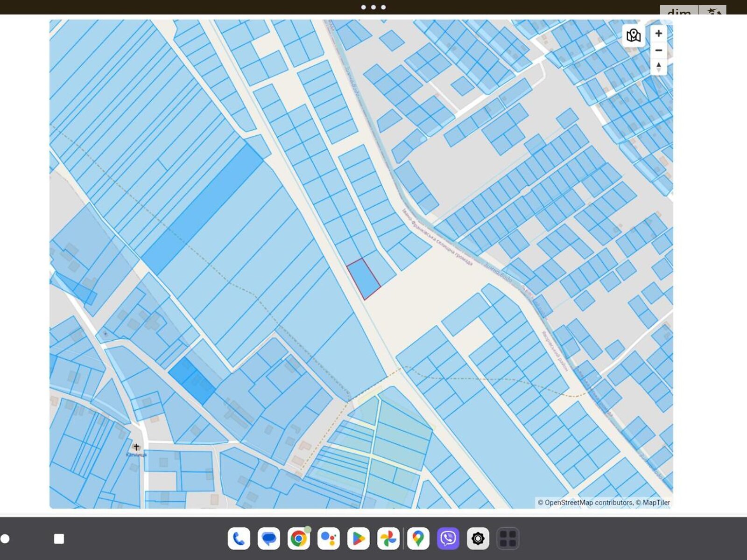The width and height of the screenshot is (747, 560).
Task: Reset map bearing with compass button
Action: 658,67
